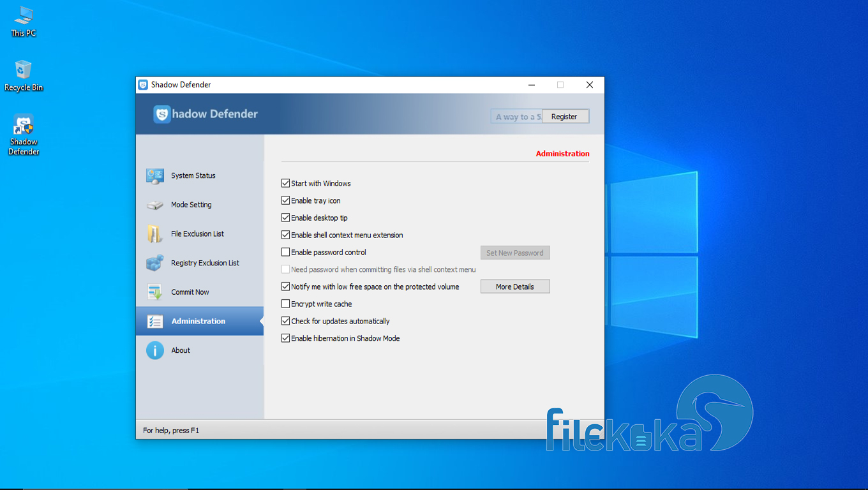The height and width of the screenshot is (490, 868).
Task: Toggle Enable desktop tip checkbox
Action: click(286, 218)
